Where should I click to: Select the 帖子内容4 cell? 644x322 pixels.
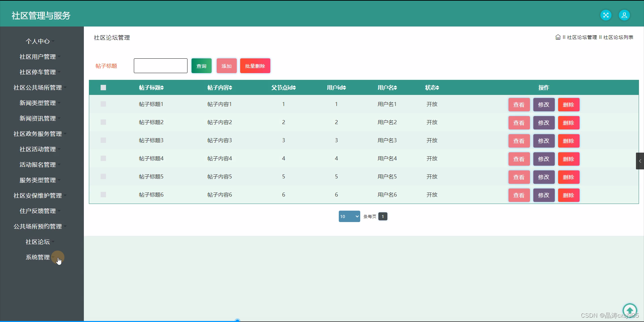click(x=220, y=159)
